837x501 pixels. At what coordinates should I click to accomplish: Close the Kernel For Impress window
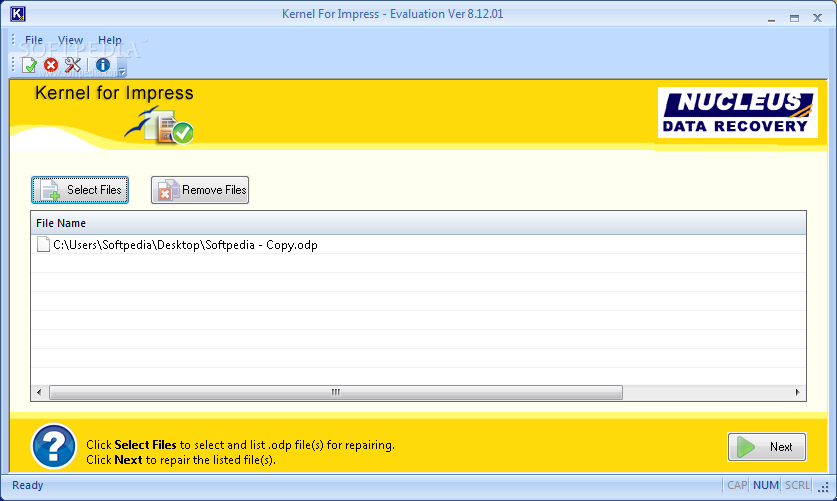pyautogui.click(x=817, y=18)
